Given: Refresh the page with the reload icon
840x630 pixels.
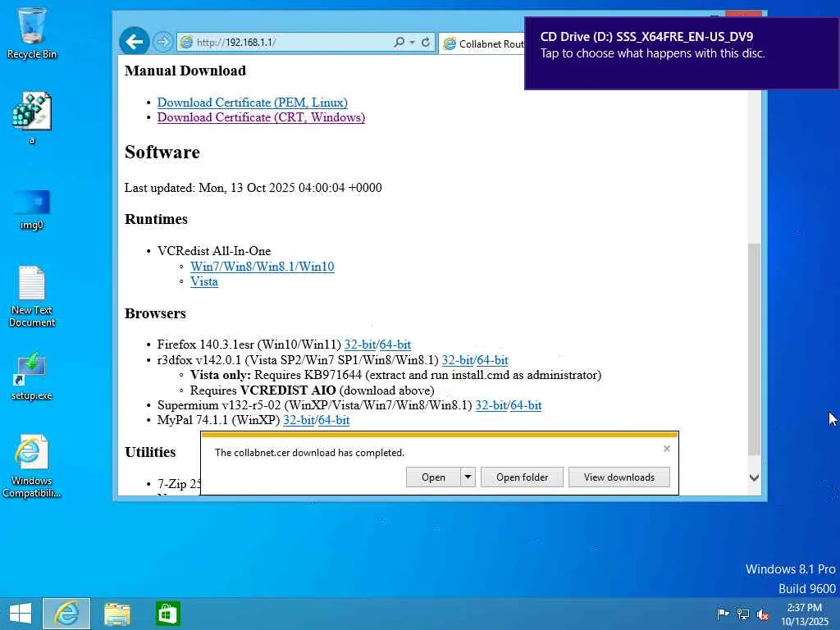Looking at the screenshot, I should tap(426, 42).
